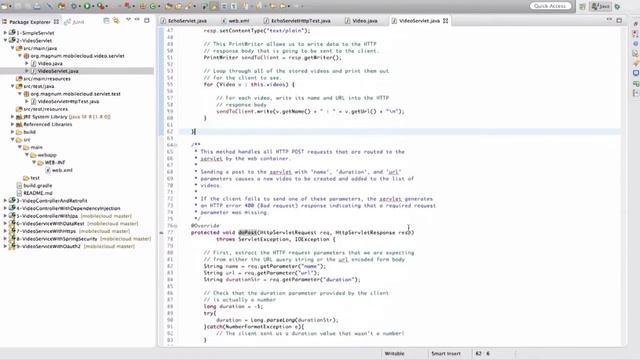Click the New Java Package icon
The height and width of the screenshot is (360, 640).
pyautogui.click(x=142, y=6)
